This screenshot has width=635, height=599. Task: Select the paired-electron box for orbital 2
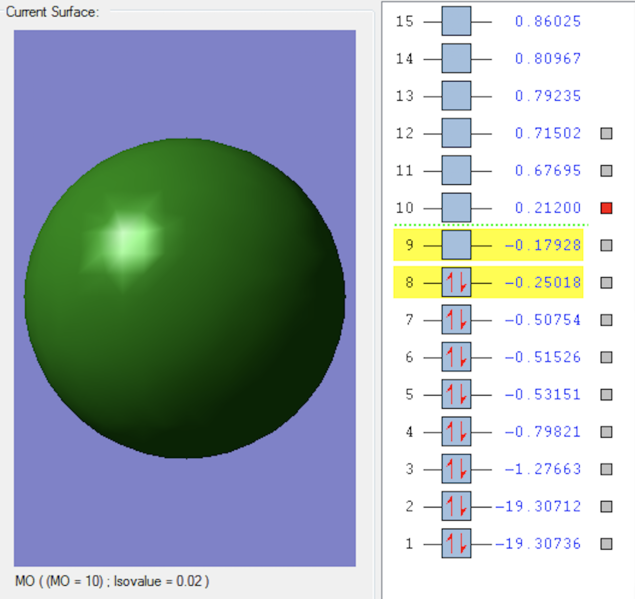tap(456, 506)
